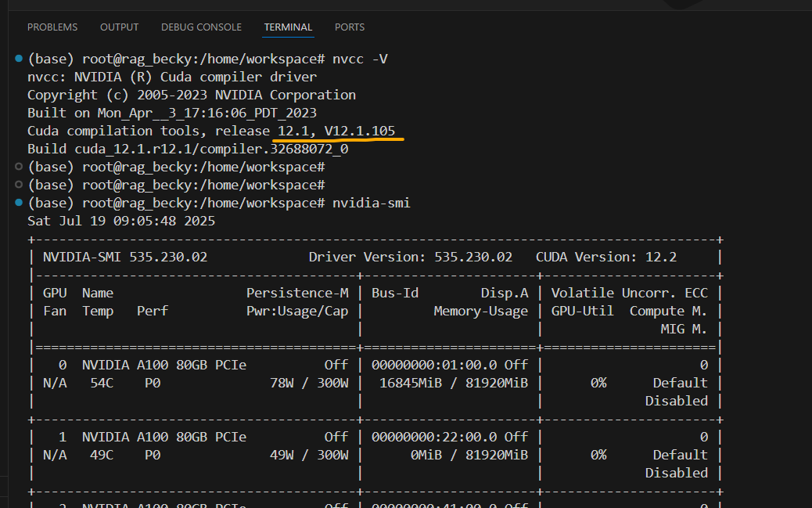Click the 'Memory-Usage' header text

(481, 311)
